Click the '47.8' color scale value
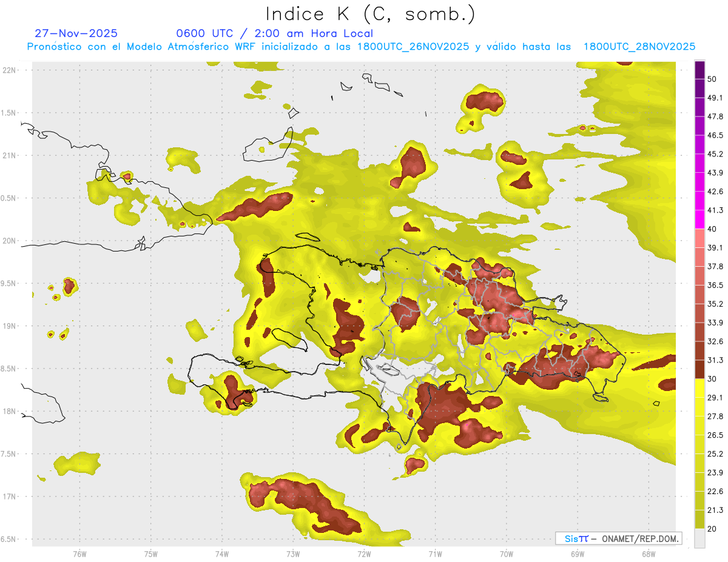 point(715,116)
